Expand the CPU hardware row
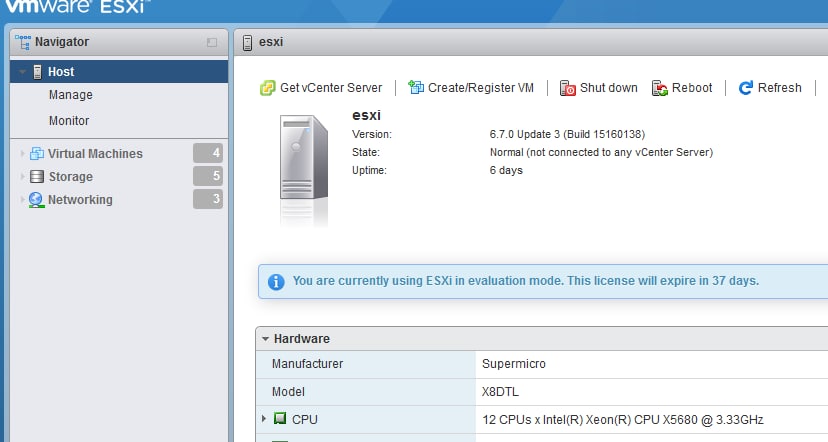The image size is (828, 442). point(264,419)
